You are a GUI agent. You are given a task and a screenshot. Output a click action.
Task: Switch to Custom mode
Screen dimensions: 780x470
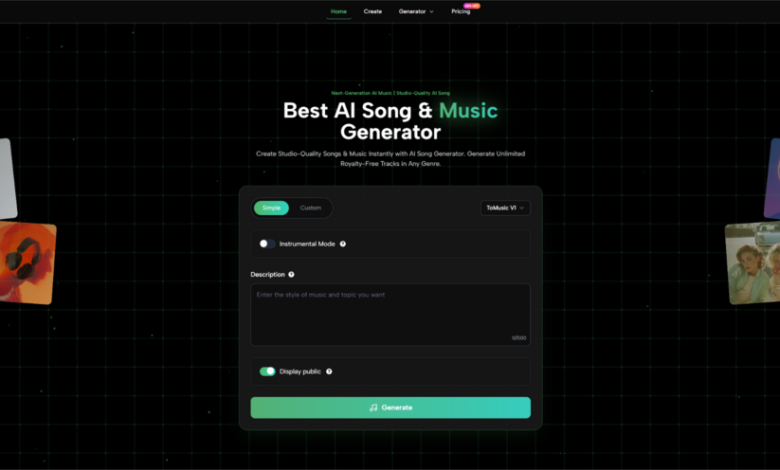(x=310, y=208)
